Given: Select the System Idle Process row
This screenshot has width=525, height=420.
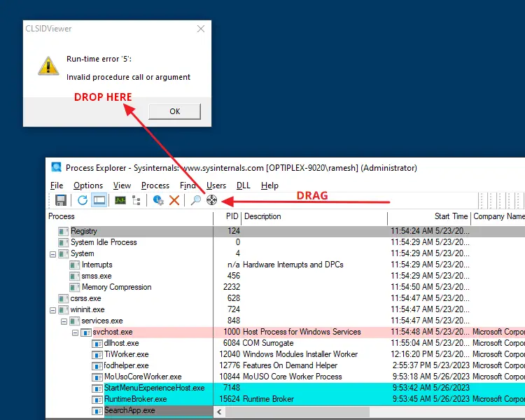Looking at the screenshot, I should click(286, 242).
